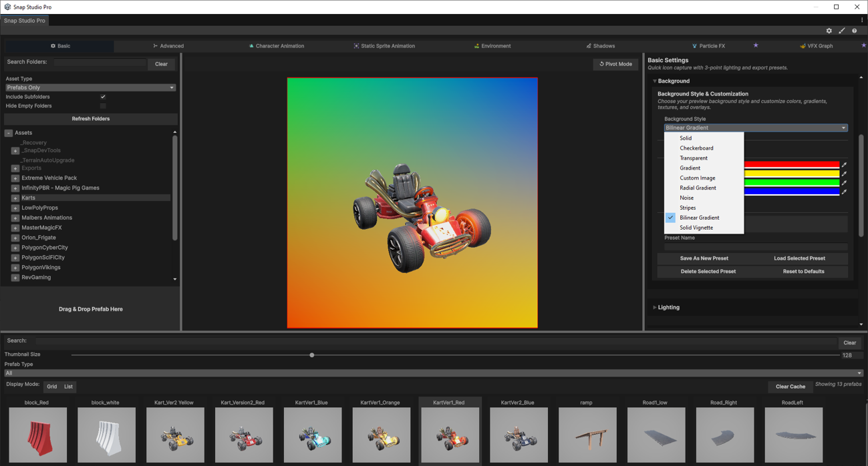
Task: Choose Radial Gradient background style
Action: (704, 188)
